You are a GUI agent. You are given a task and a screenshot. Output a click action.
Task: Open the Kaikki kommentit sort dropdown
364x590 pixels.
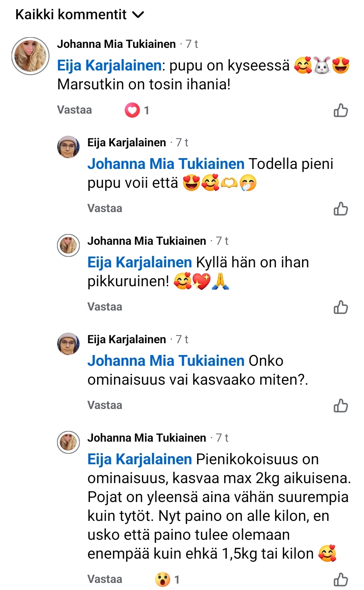point(80,15)
